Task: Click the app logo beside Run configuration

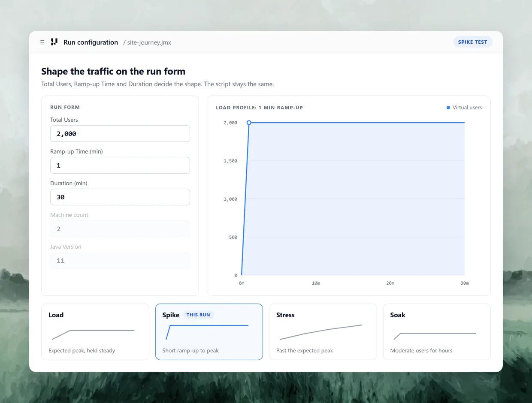Action: [54, 42]
